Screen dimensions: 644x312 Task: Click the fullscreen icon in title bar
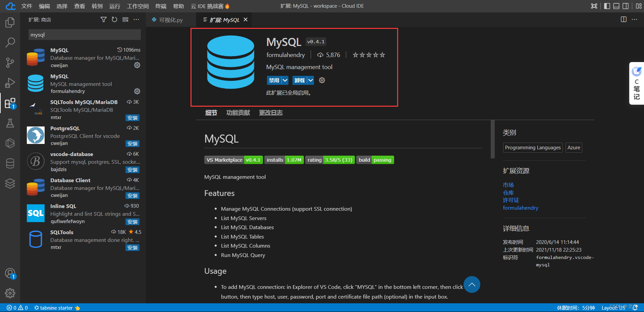coord(594,6)
